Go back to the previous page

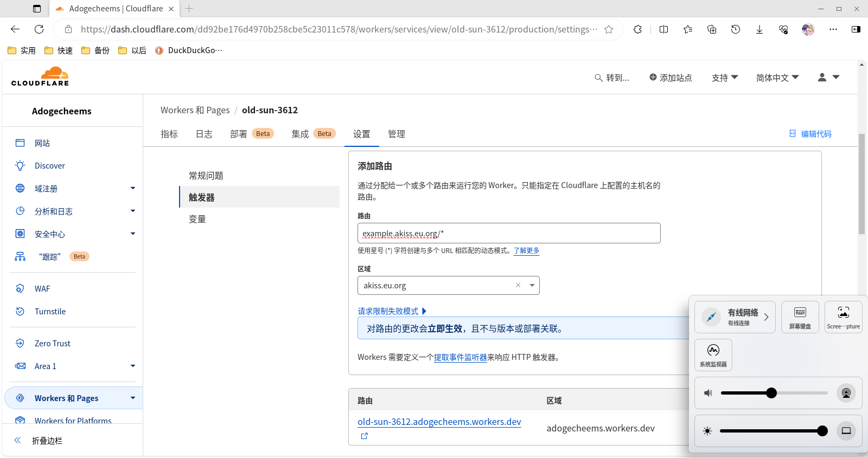[15, 29]
